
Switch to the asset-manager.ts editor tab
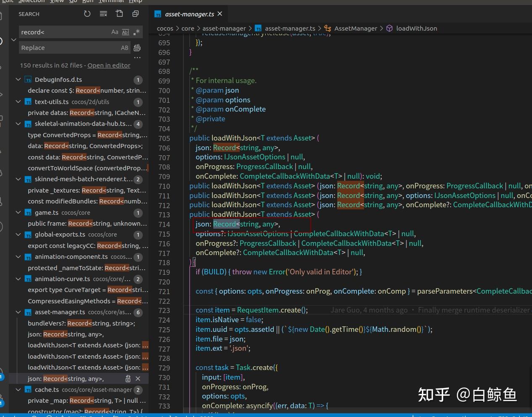point(189,14)
